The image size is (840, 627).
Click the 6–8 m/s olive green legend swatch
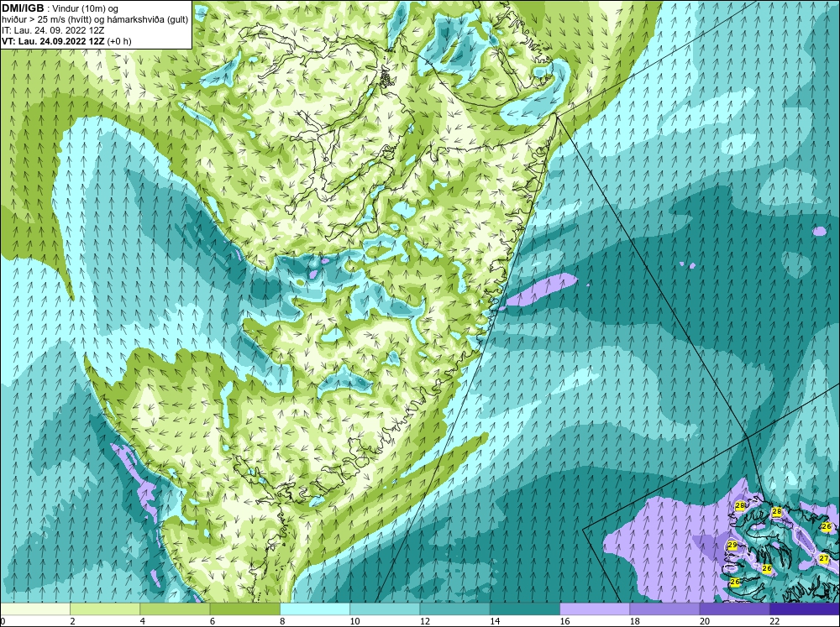point(244,609)
